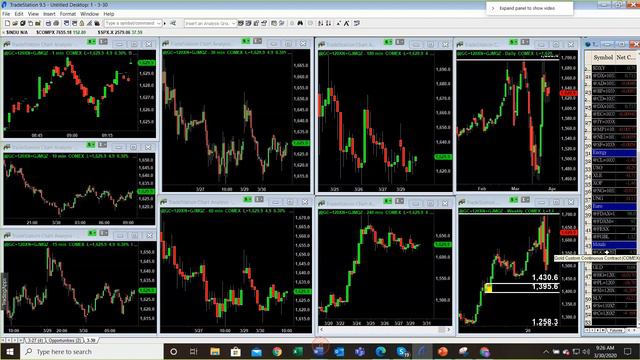The width and height of the screenshot is (640, 360).
Task: Click chart icon in 240 min window title
Action: (x=322, y=203)
